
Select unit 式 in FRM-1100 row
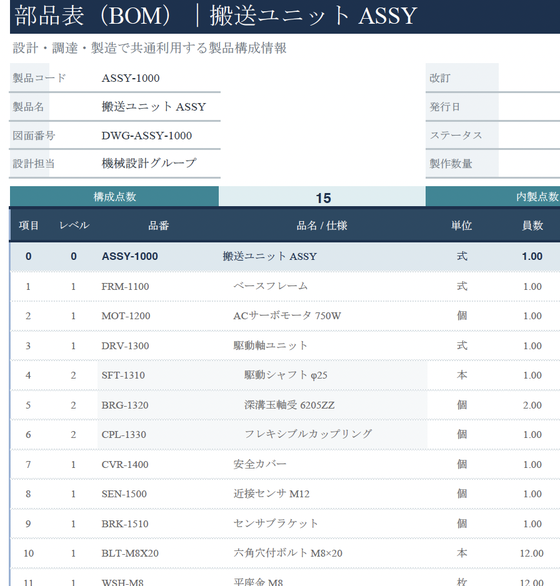click(x=462, y=286)
